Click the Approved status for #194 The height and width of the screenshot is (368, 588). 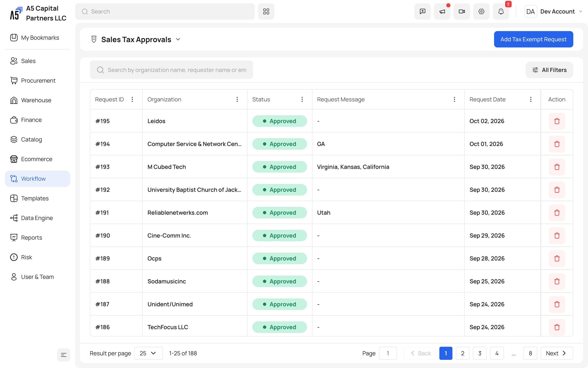coord(280,144)
